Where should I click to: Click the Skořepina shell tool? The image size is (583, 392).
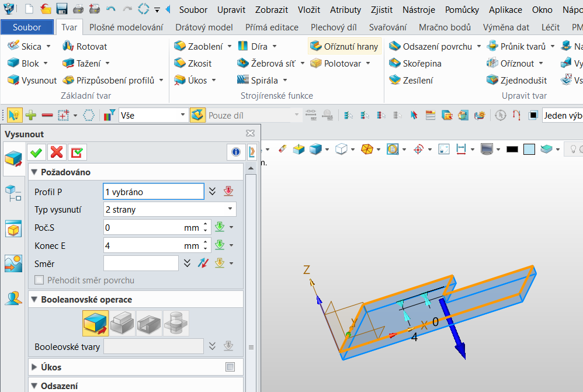tap(415, 63)
